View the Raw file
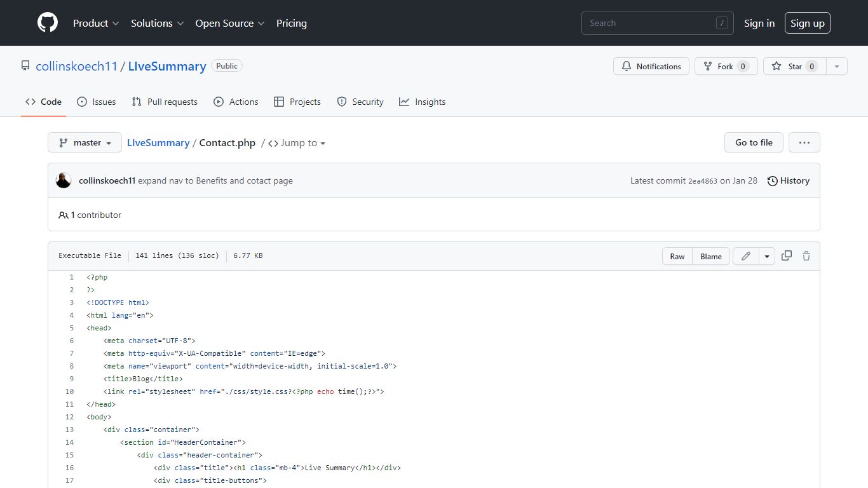Screen dimensions: 868x488 tap(677, 256)
